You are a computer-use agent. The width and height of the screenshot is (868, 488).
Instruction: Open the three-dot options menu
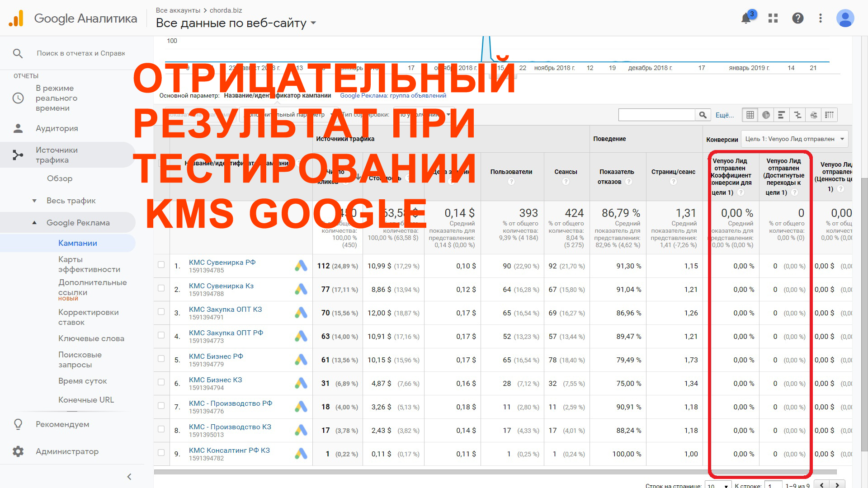click(821, 18)
